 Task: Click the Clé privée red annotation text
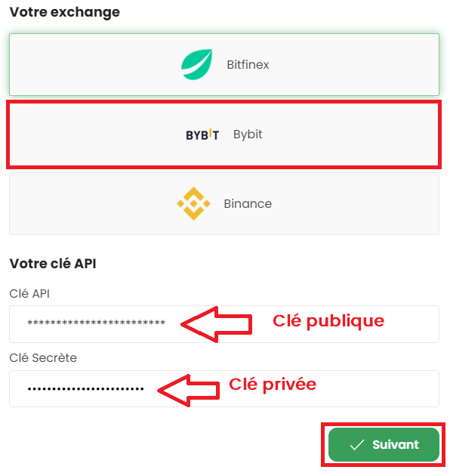tap(273, 385)
